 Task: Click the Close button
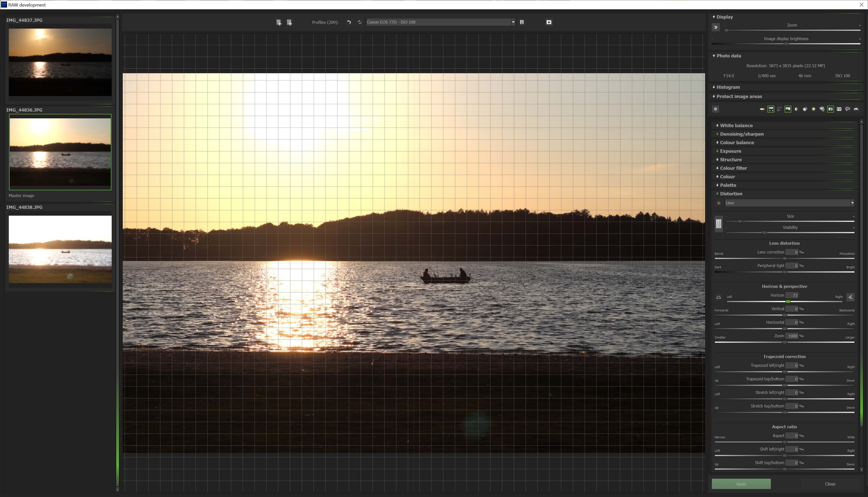[x=830, y=484]
